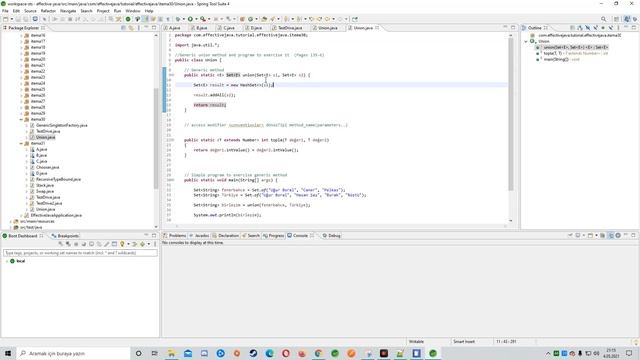This screenshot has height=360, width=640.
Task: Open File Explorer from taskbar
Action: click(x=171, y=353)
